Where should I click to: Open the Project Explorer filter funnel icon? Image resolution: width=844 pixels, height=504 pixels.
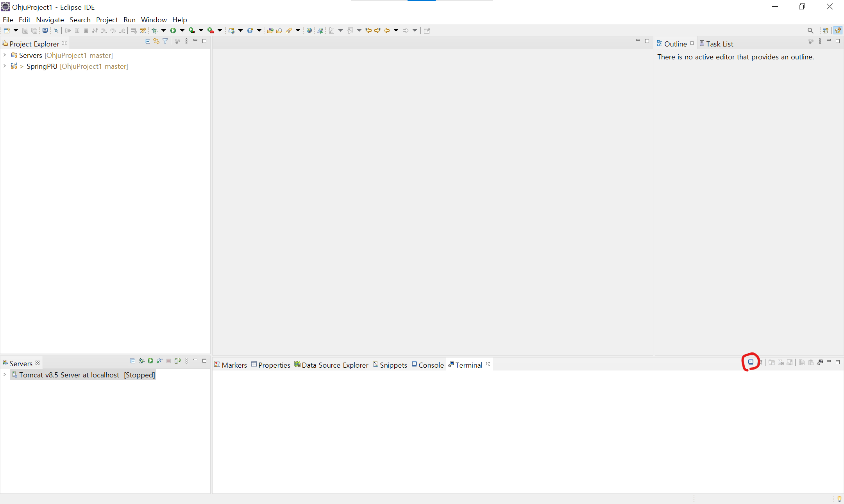point(165,41)
